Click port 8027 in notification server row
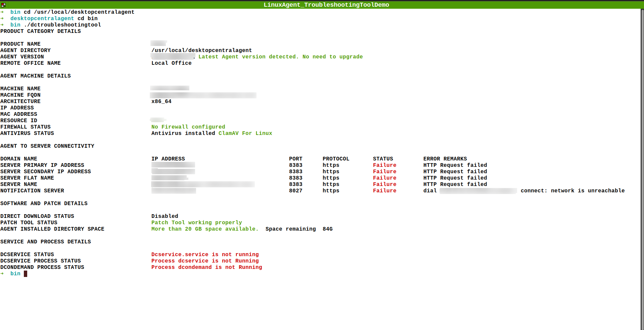Image resolution: width=644 pixels, height=330 pixels. pyautogui.click(x=295, y=191)
